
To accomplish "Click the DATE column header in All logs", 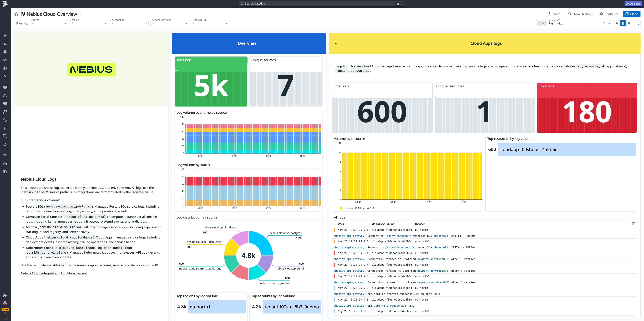I will pos(341,224).
